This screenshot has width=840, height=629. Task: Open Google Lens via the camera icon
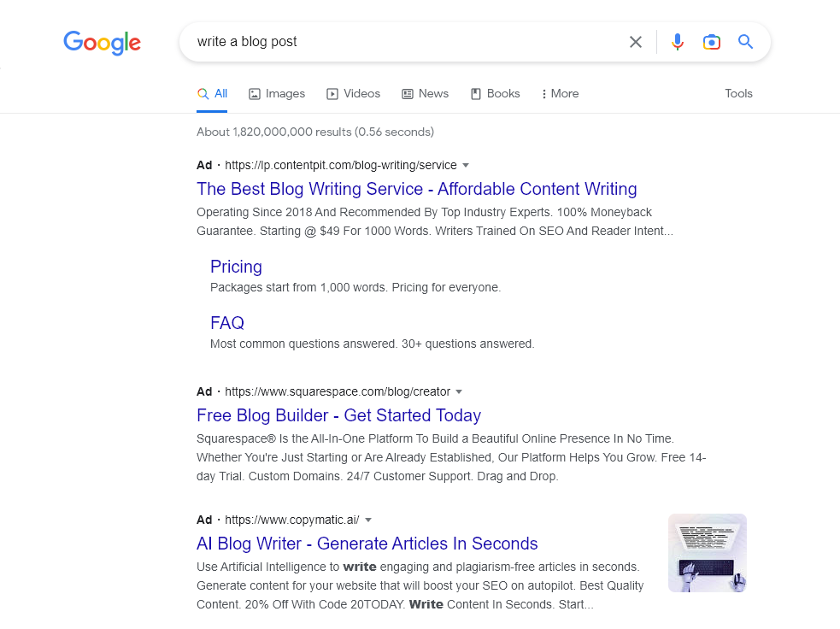coord(711,41)
